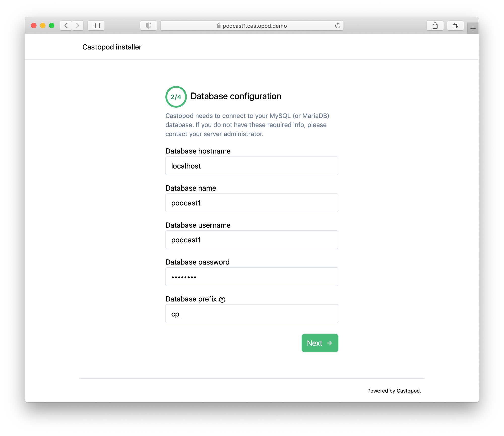Click the 2/4 step progress indicator
This screenshot has height=436, width=504.
point(176,97)
